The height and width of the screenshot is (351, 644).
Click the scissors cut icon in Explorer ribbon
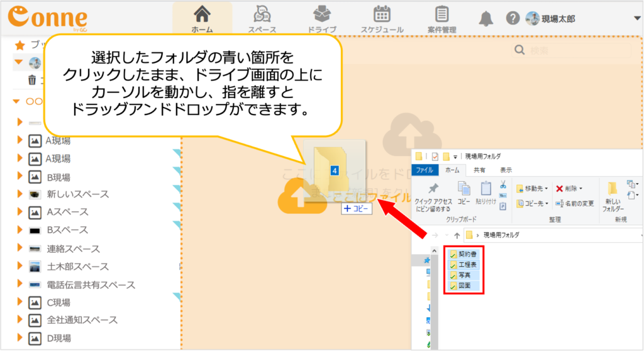[x=503, y=185]
